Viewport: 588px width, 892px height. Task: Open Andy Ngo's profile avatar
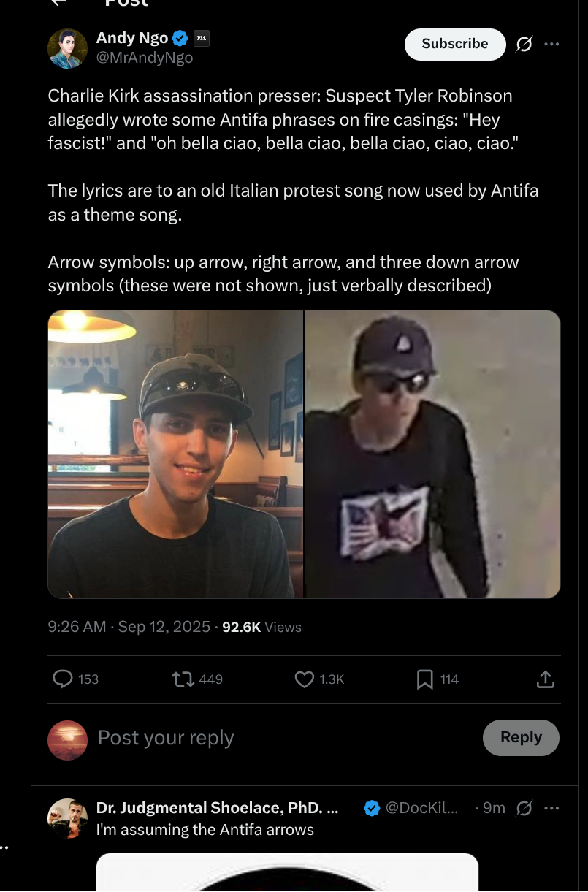tap(67, 48)
